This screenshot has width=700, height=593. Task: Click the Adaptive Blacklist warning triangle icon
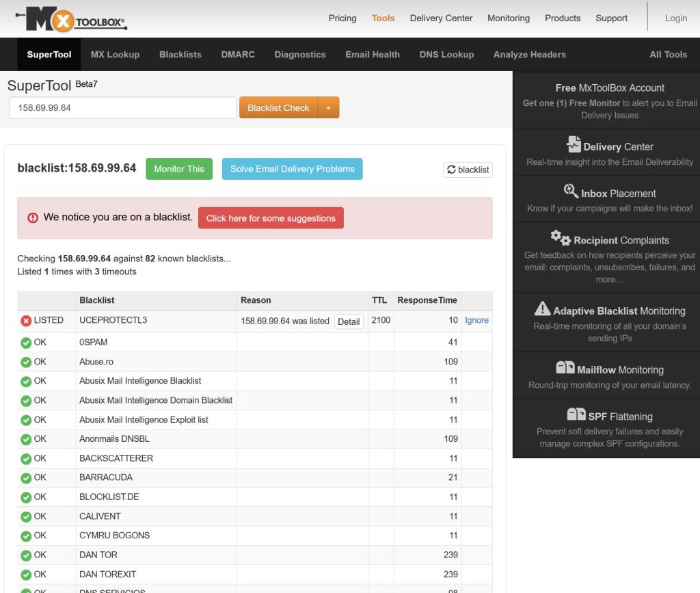(x=542, y=308)
